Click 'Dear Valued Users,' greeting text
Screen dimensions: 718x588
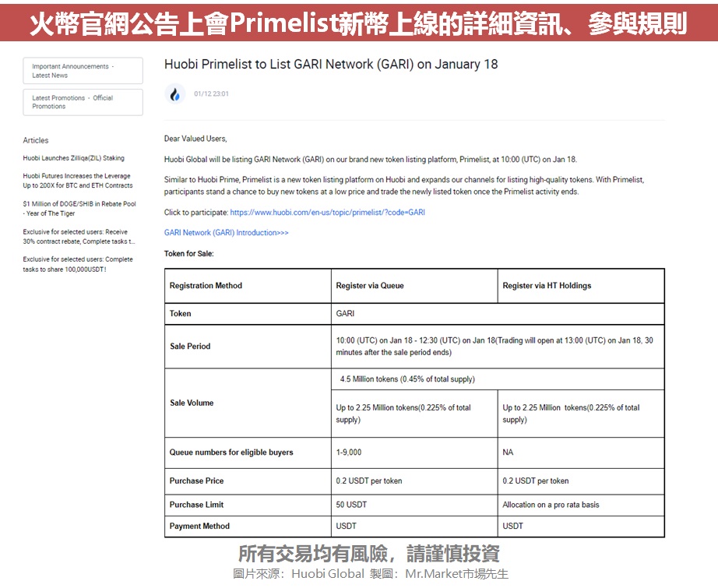[x=195, y=139]
